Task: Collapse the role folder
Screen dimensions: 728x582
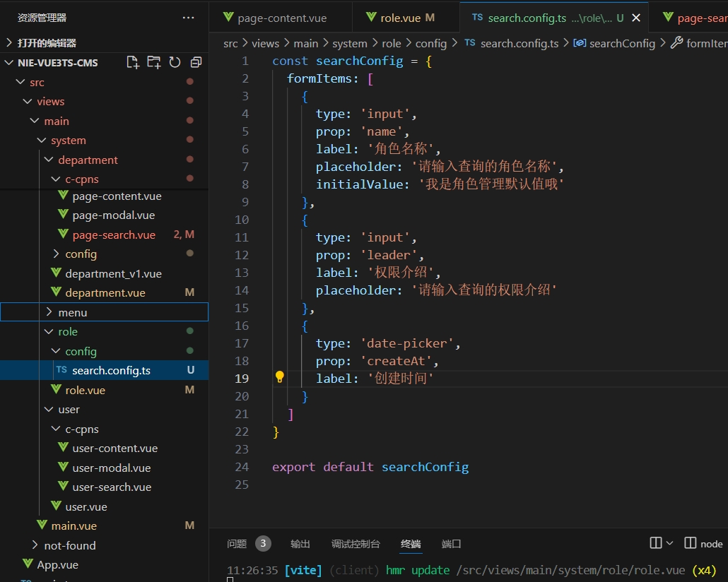Action: point(105,331)
